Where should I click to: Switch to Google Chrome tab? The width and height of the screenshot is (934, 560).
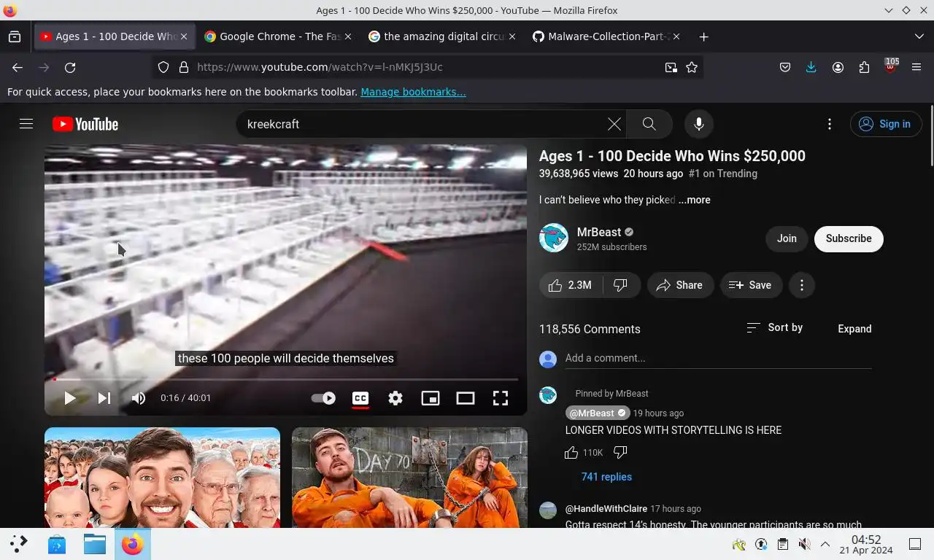pos(277,36)
